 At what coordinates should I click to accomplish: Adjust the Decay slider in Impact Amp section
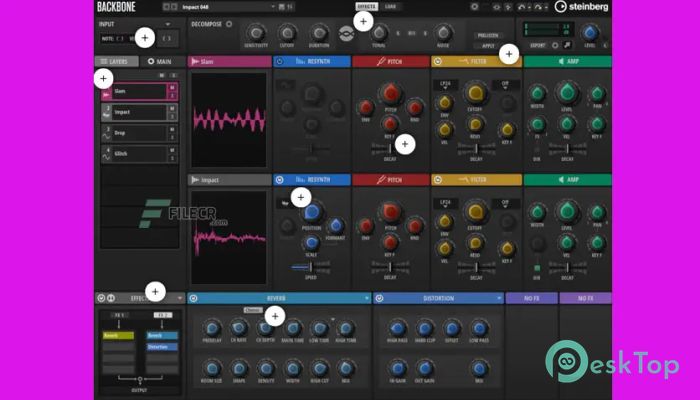pyautogui.click(x=567, y=267)
